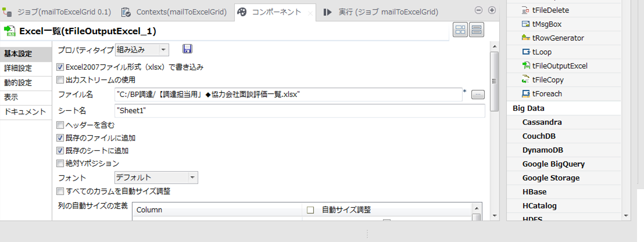Switch to grid layout view icon
Image resolution: width=644 pixels, height=242 pixels.
[x=460, y=30]
